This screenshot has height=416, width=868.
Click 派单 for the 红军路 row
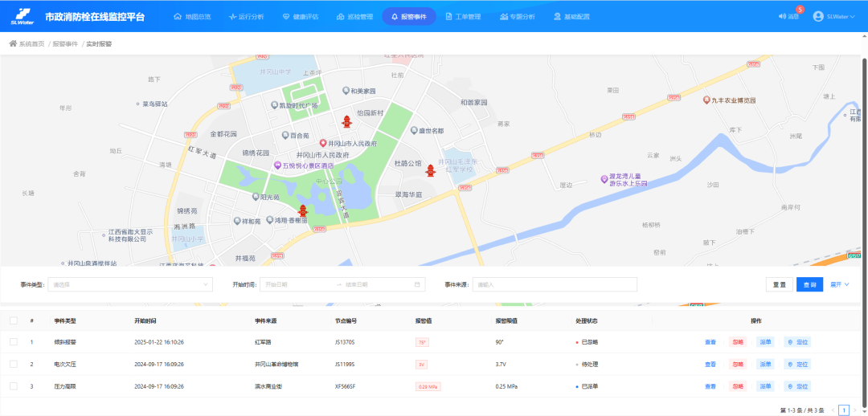pos(765,342)
